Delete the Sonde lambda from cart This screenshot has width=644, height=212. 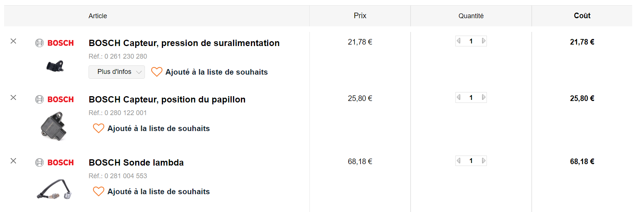point(13,161)
